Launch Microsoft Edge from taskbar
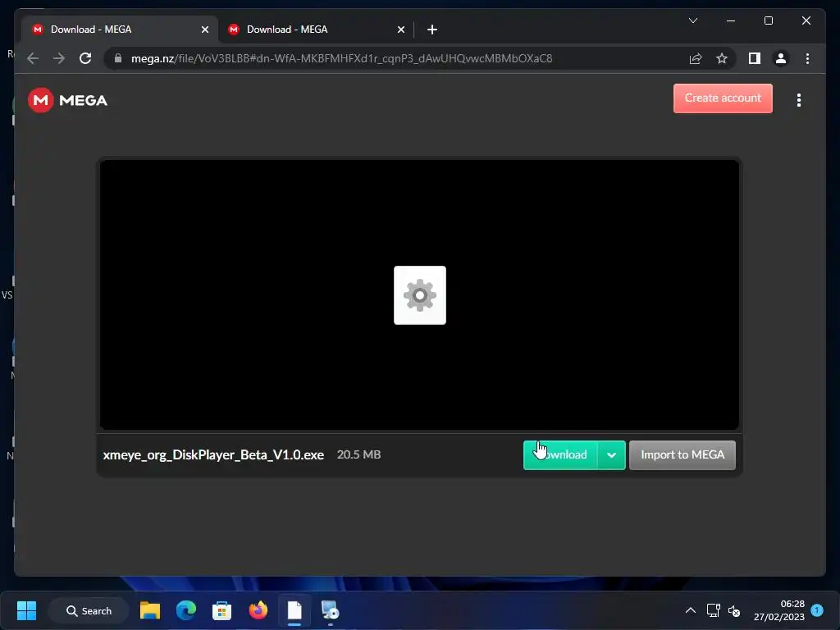Viewport: 840px width, 630px height. pos(186,610)
